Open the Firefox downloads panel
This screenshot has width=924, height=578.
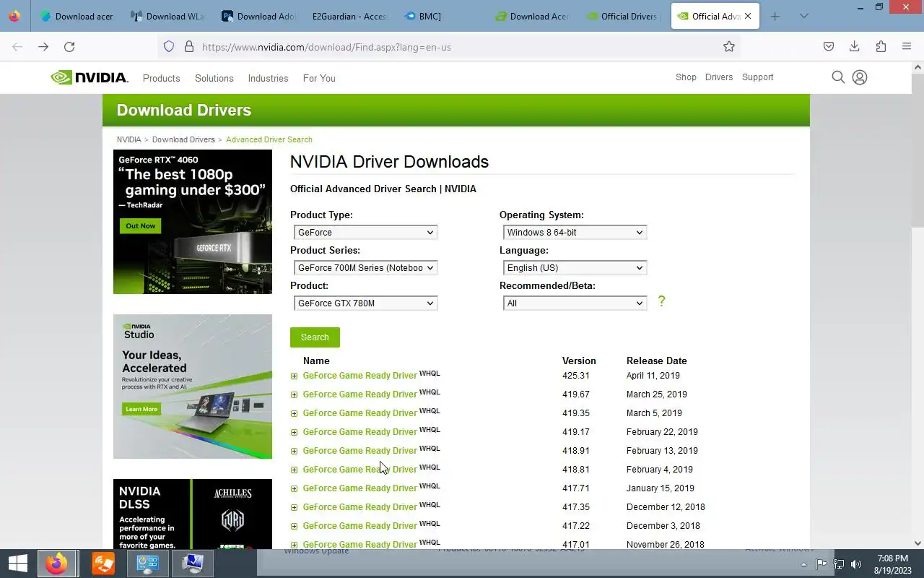[x=855, y=46]
